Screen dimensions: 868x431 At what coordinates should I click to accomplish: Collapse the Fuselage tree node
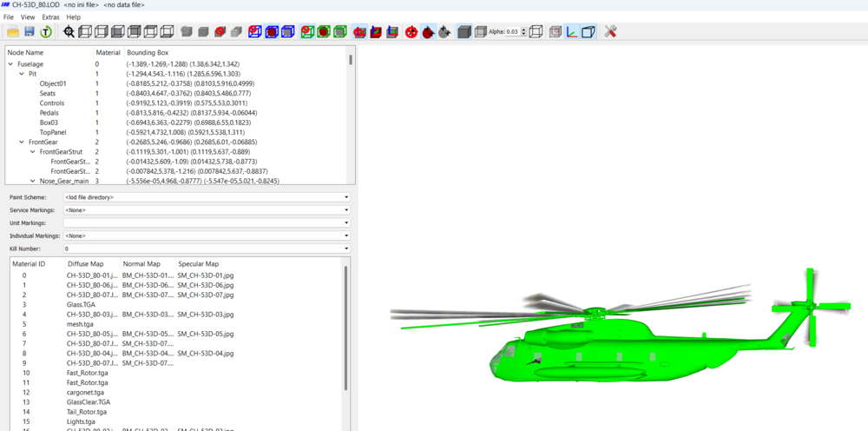pyautogui.click(x=11, y=64)
